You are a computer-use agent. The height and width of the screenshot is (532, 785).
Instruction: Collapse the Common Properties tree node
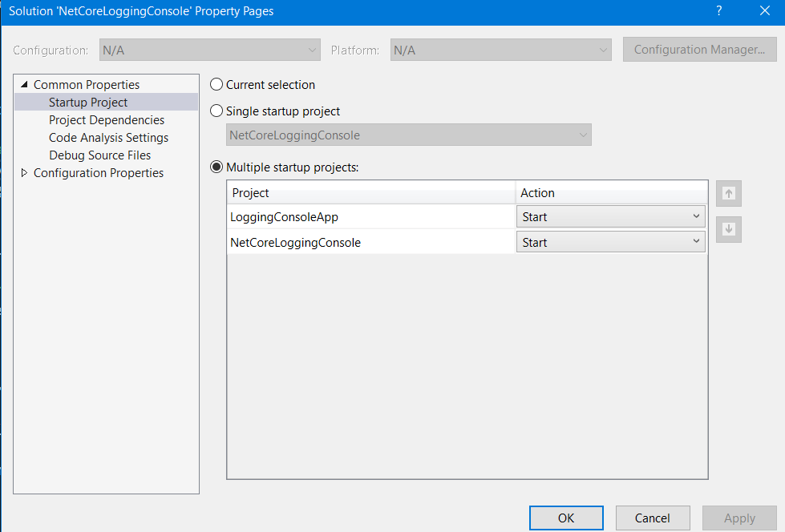pos(24,85)
